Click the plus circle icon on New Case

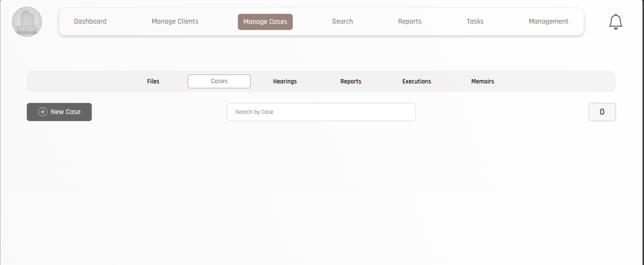pyautogui.click(x=43, y=112)
